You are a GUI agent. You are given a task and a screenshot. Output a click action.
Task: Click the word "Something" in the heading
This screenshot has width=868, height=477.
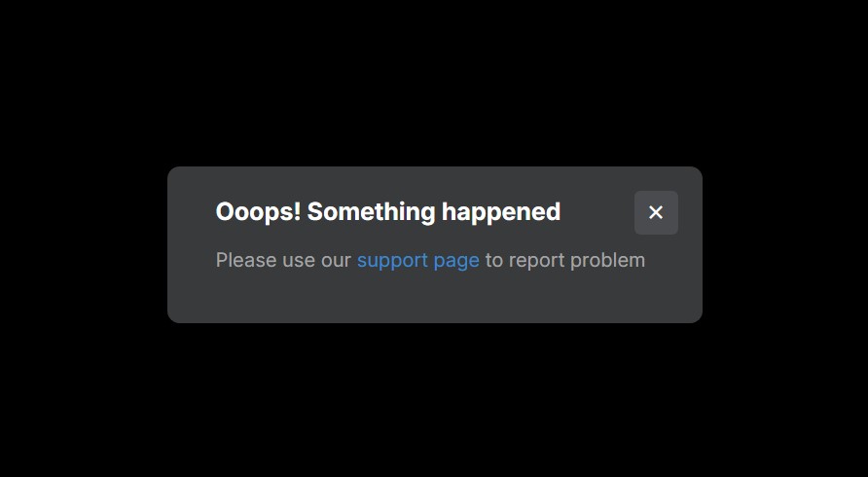pos(372,213)
